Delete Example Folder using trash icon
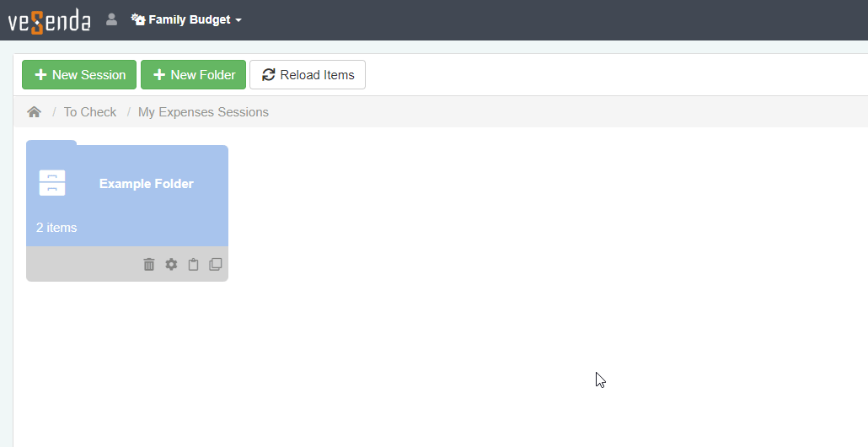Image resolution: width=868 pixels, height=447 pixels. (149, 265)
